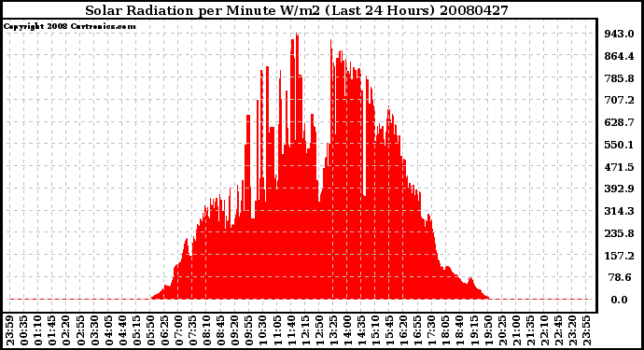Select the 314.3 y-axis label
The image size is (644, 350).
click(x=619, y=211)
